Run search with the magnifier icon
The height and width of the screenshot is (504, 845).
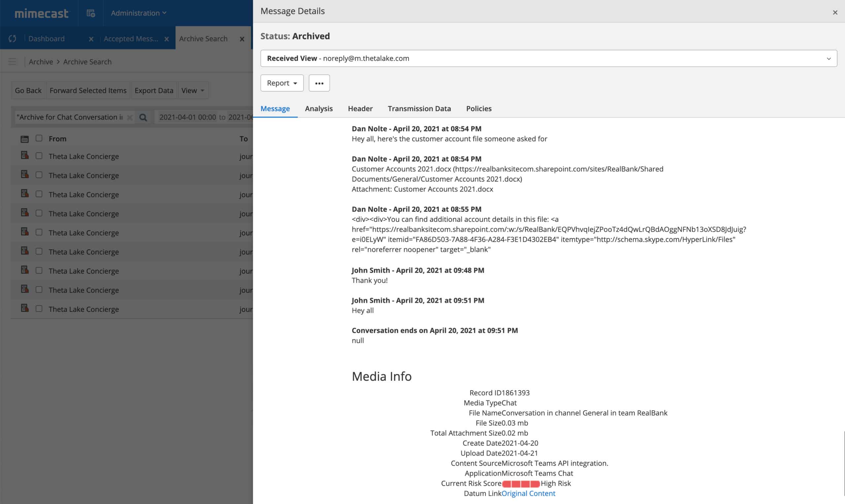pyautogui.click(x=143, y=118)
